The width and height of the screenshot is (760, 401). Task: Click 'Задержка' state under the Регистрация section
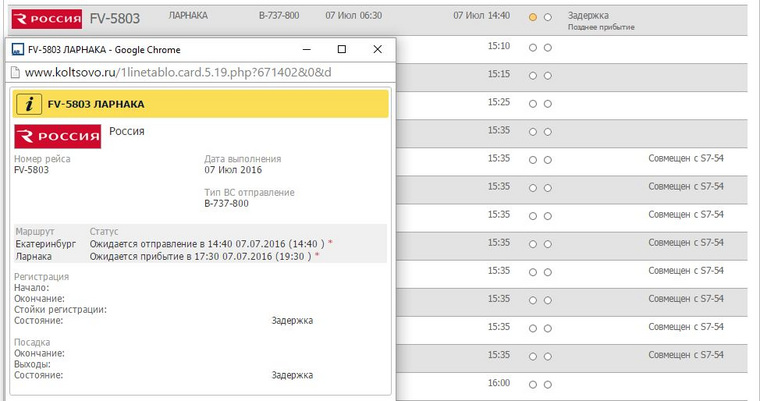click(x=292, y=321)
